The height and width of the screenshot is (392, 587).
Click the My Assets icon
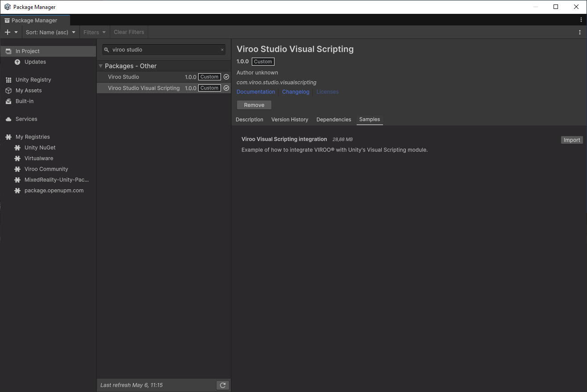pyautogui.click(x=9, y=90)
